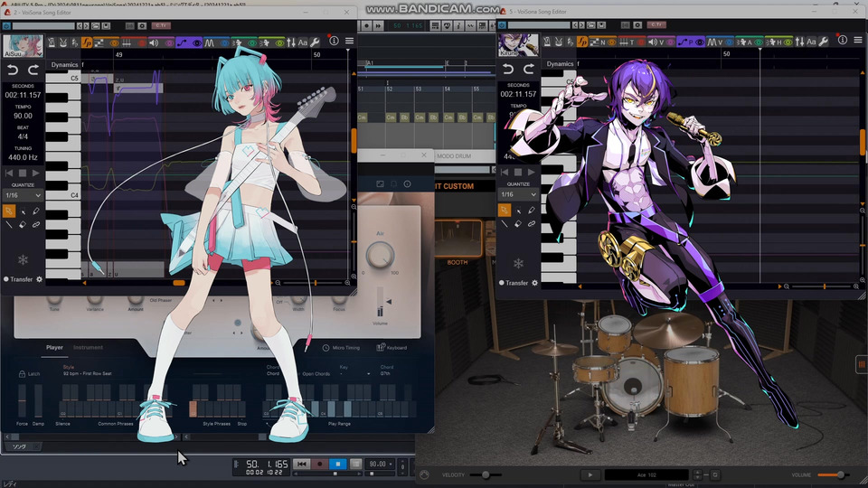The width and height of the screenshot is (868, 488).
Task: Select pitch curve tool in AiSuu editor
Action: click(x=184, y=42)
